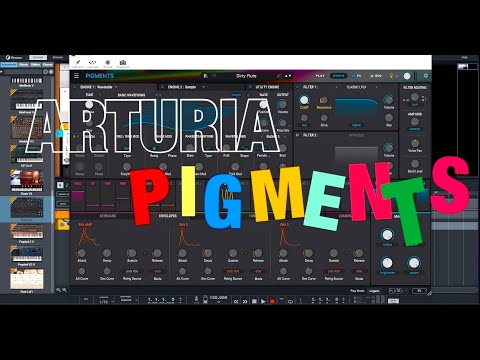Select next Filter 1 type arrow
This screenshot has width=480, height=360.
[377, 87]
